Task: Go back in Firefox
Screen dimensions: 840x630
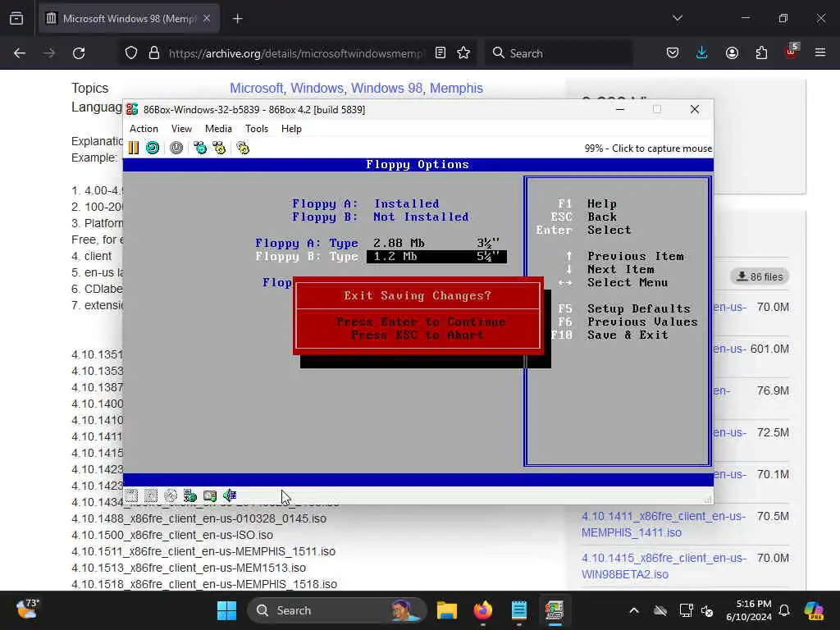Action: click(20, 53)
